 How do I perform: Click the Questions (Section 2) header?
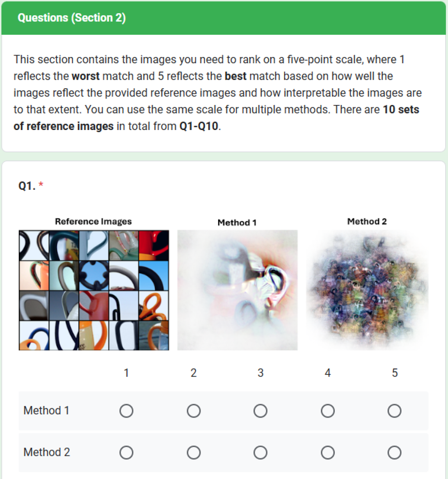72,18
